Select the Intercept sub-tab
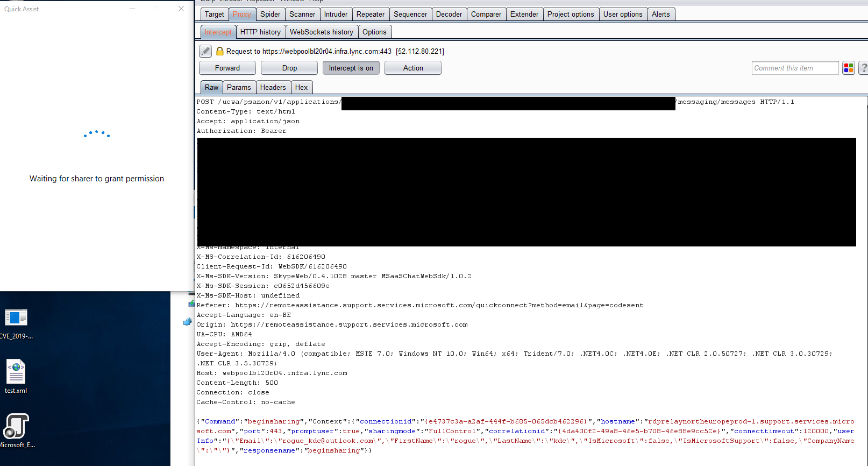868x466 pixels. pyautogui.click(x=218, y=32)
